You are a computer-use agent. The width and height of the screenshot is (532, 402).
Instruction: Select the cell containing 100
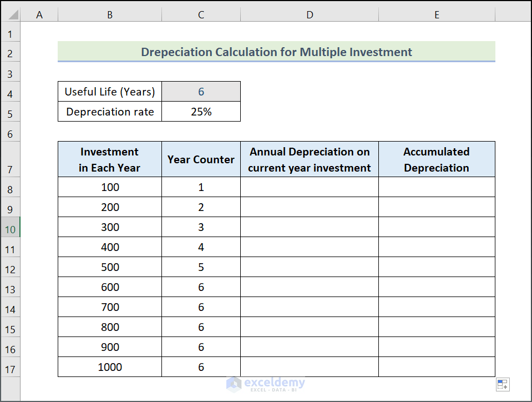pyautogui.click(x=109, y=187)
